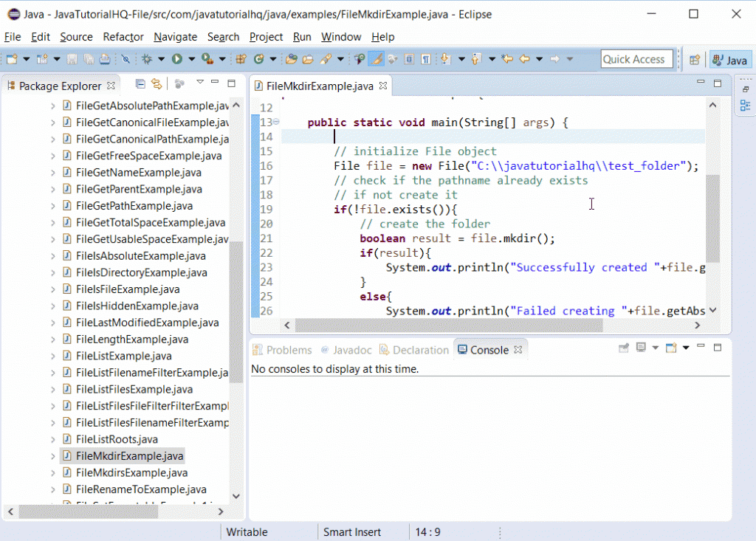
Task: Click the Quick Access field
Action: pyautogui.click(x=636, y=59)
